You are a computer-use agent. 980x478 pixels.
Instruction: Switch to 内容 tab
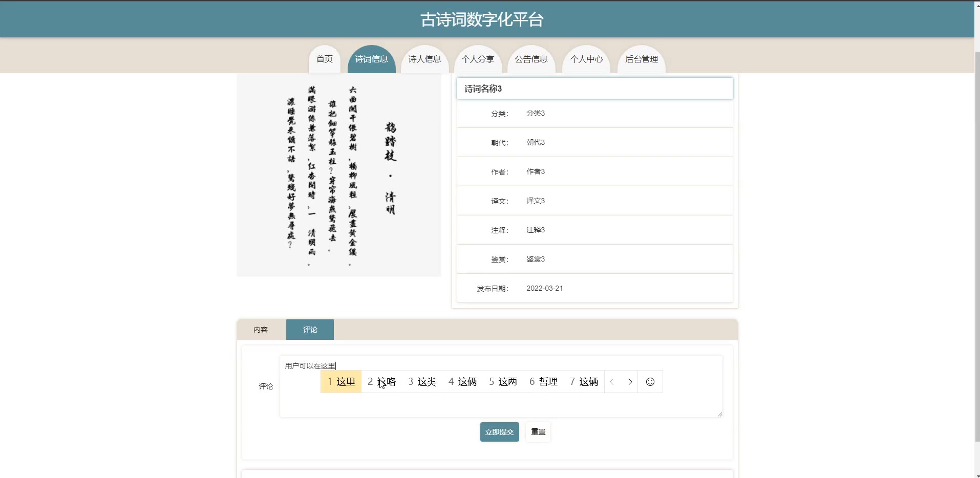(x=261, y=330)
